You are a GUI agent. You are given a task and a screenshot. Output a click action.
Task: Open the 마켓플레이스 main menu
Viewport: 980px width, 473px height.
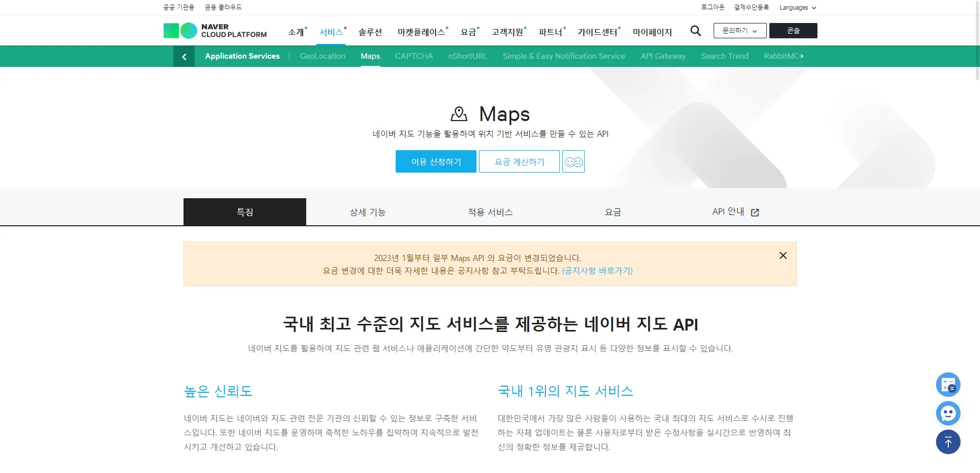pos(421,32)
